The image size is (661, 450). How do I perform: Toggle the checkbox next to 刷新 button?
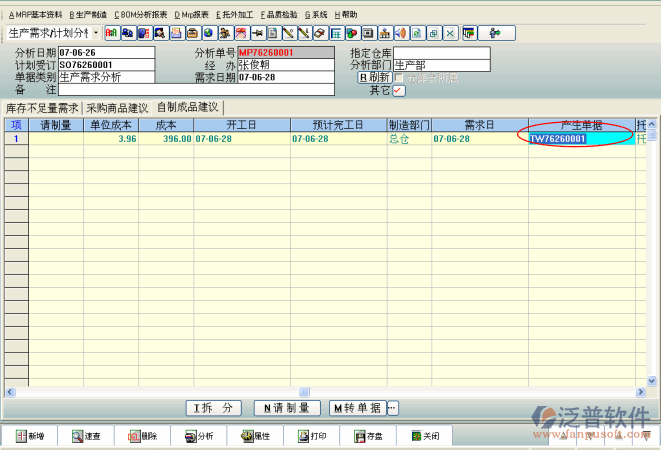click(x=399, y=77)
